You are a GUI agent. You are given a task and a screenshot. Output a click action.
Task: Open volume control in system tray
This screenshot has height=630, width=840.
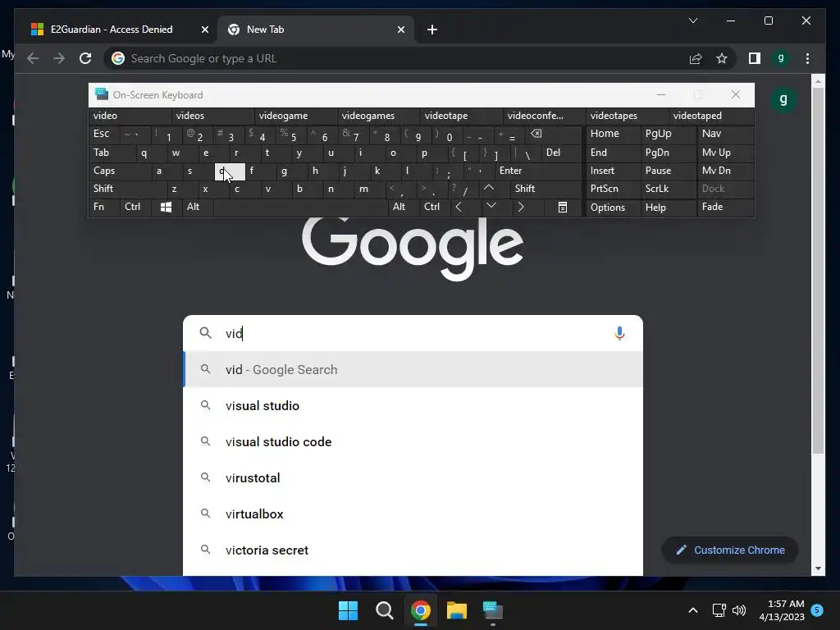click(x=739, y=610)
